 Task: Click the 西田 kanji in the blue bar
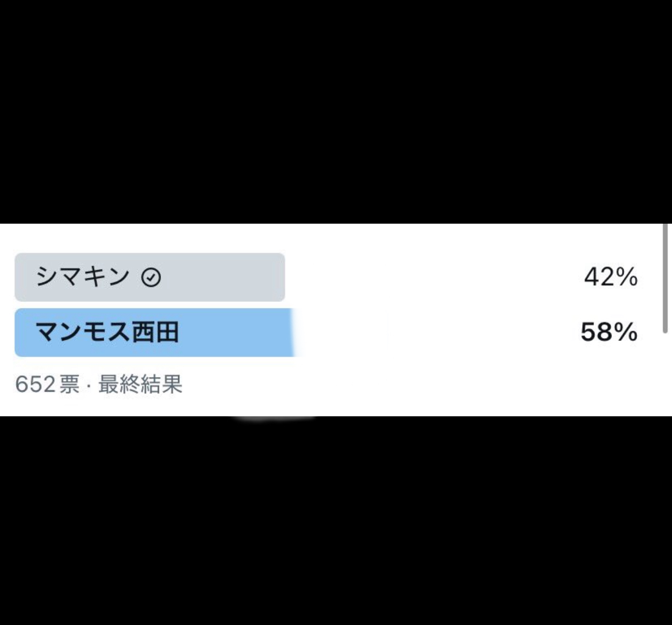tap(155, 332)
